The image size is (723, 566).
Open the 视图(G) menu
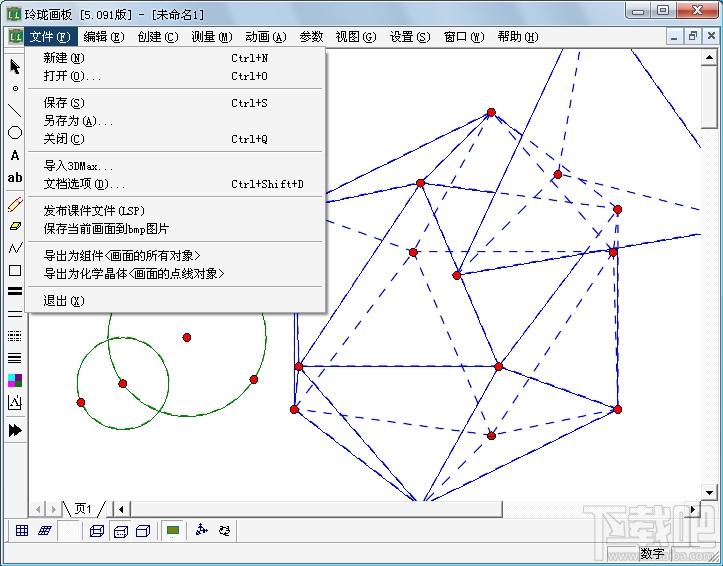click(x=356, y=37)
